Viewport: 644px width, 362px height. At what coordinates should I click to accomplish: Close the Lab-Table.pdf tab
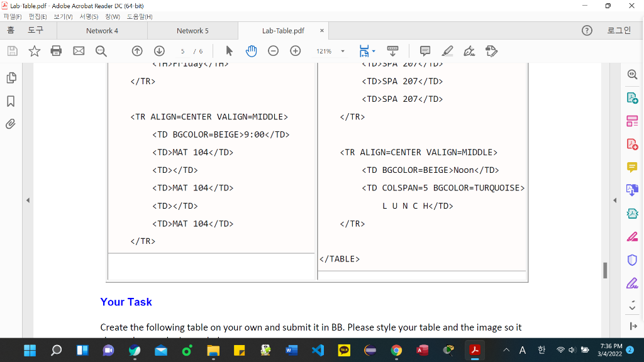click(x=322, y=31)
